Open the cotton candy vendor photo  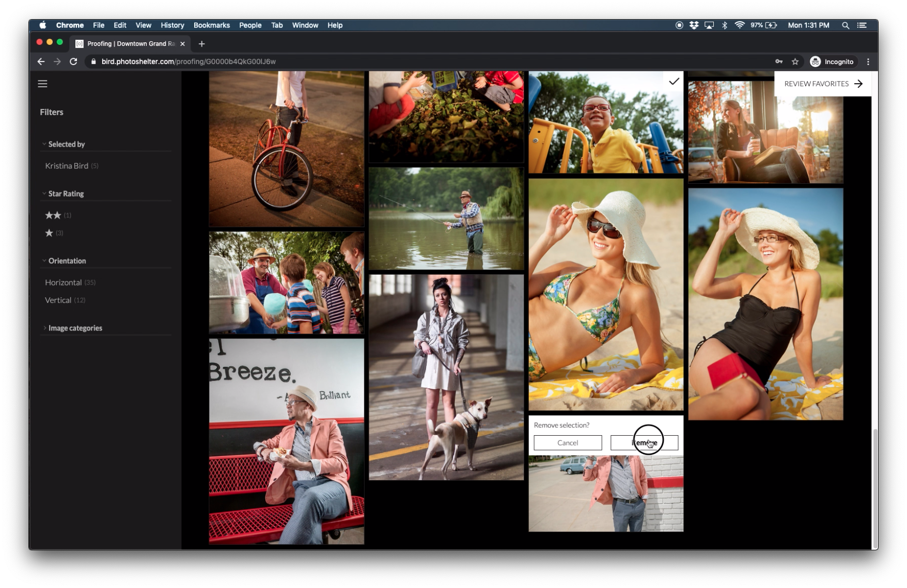pos(286,282)
